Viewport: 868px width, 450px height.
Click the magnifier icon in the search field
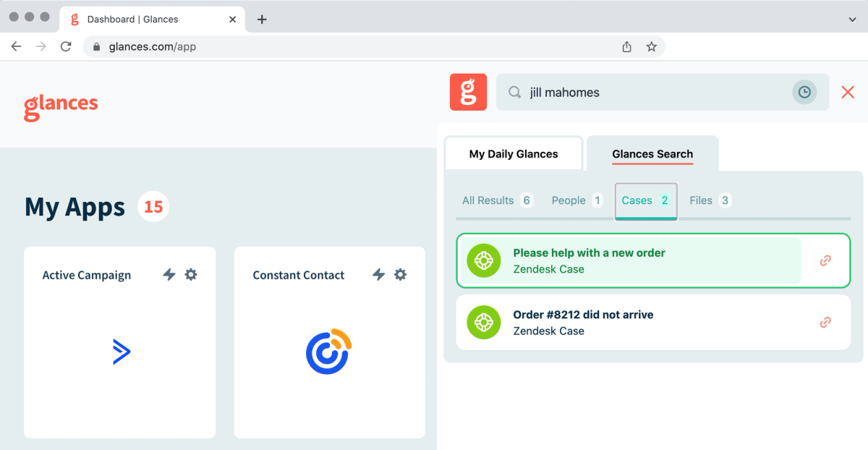514,93
